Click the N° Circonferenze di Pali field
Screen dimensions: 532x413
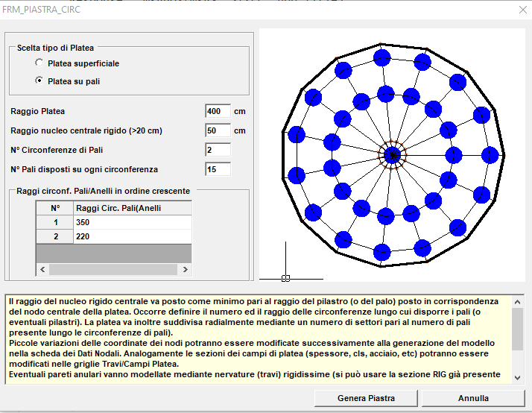(x=218, y=150)
